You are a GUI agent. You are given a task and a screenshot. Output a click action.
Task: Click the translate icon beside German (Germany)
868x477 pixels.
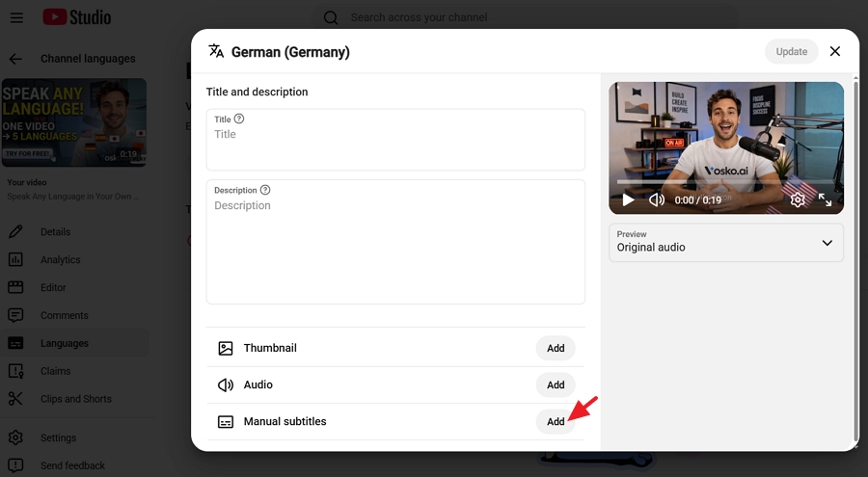pos(216,51)
